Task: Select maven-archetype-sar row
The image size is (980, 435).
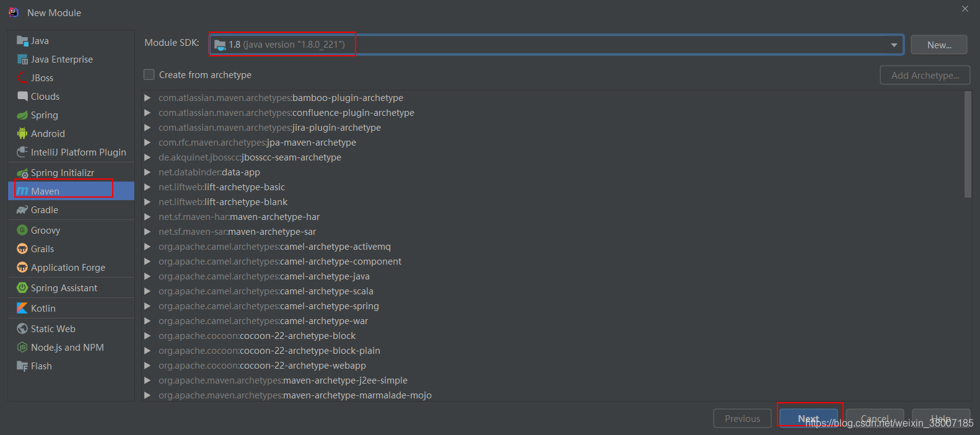Action: [553, 232]
